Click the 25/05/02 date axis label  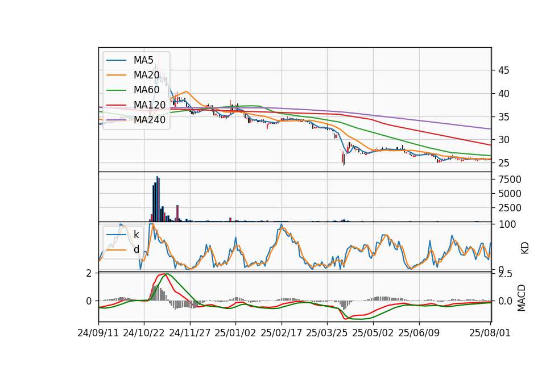(x=373, y=333)
